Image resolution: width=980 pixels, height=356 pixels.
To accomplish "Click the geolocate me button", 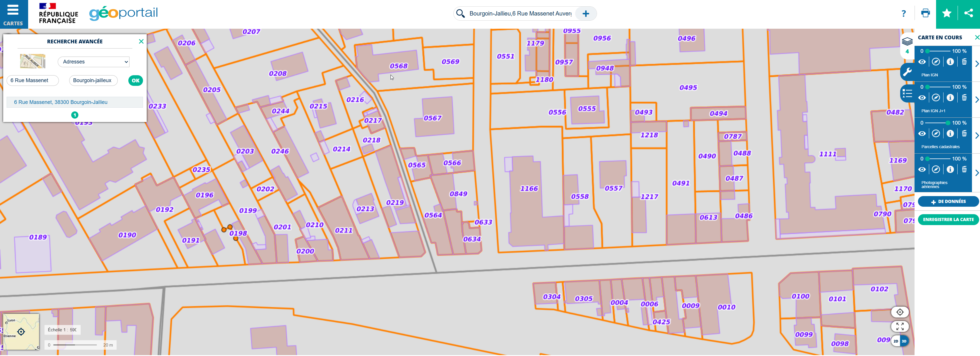I will click(900, 312).
